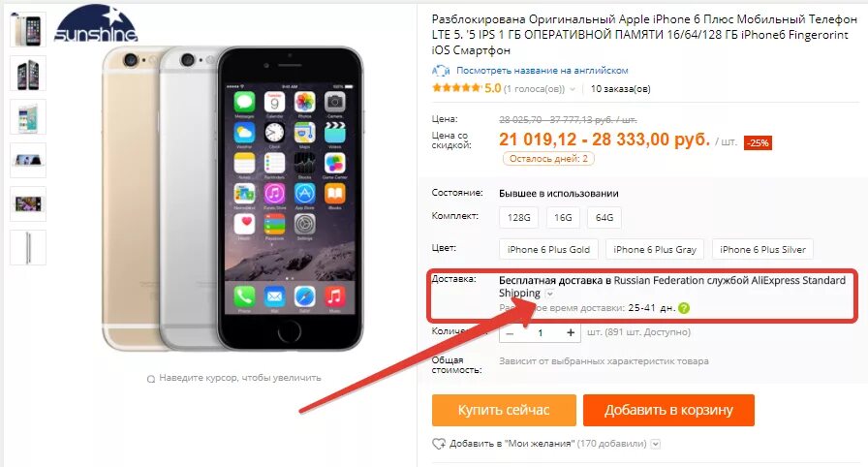Select the first product thumbnail image
This screenshot has height=467, width=868.
(28, 29)
